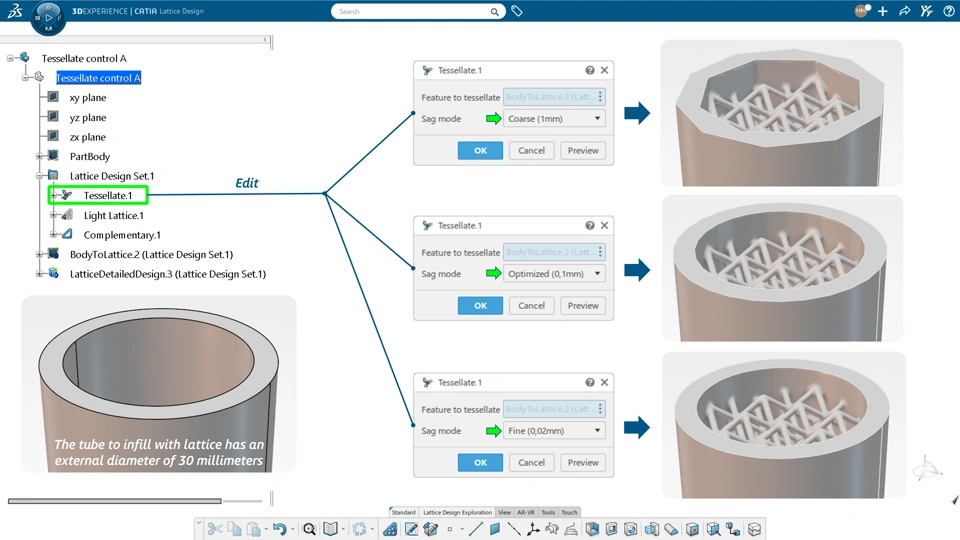Collapse the Lattice Design Set.1 node
The width and height of the screenshot is (960, 540).
click(39, 176)
